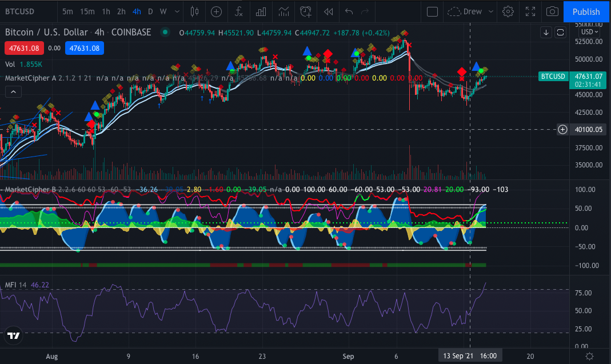
Task: Undo the last chart action
Action: click(349, 11)
